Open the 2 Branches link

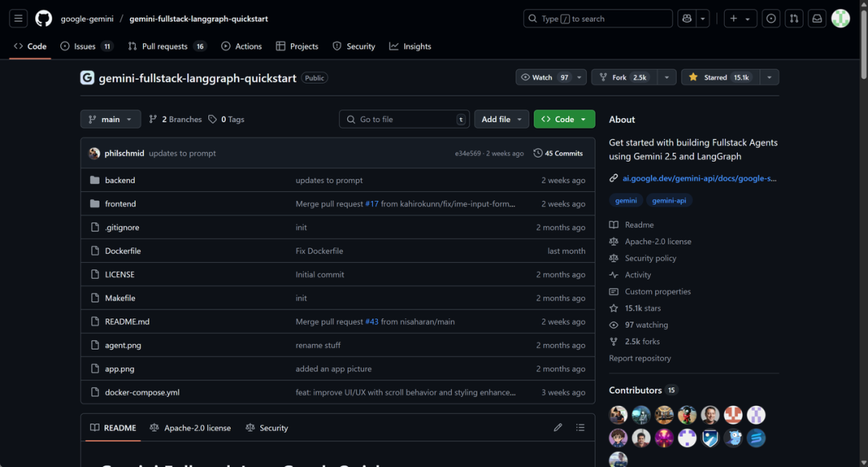[175, 120]
